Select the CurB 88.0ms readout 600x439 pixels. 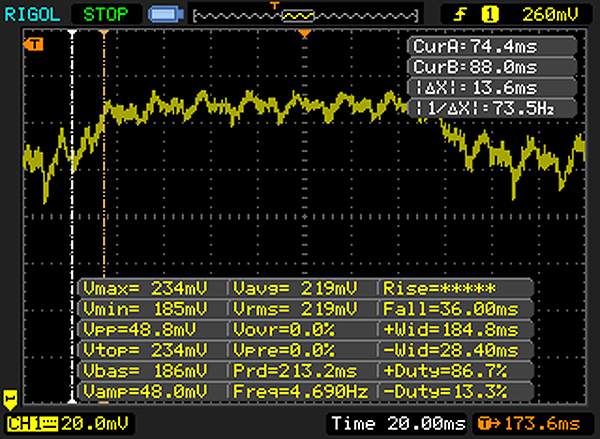(x=490, y=66)
